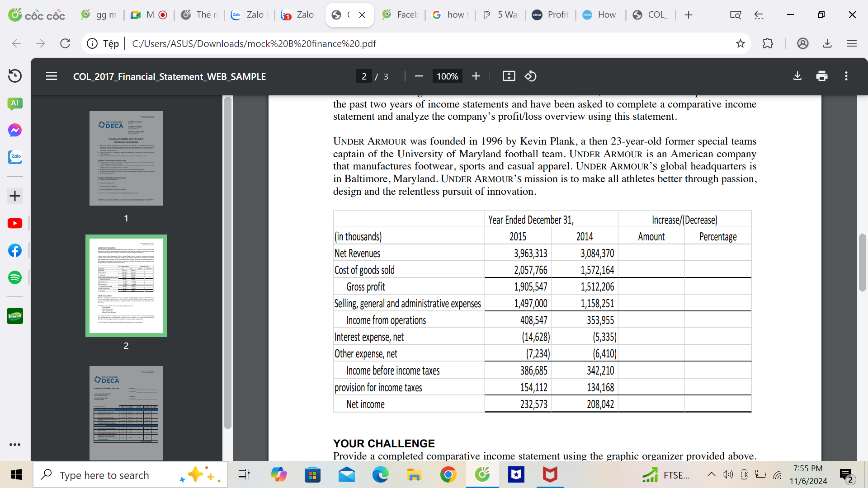
Task: Open the volume control in tray
Action: (727, 474)
